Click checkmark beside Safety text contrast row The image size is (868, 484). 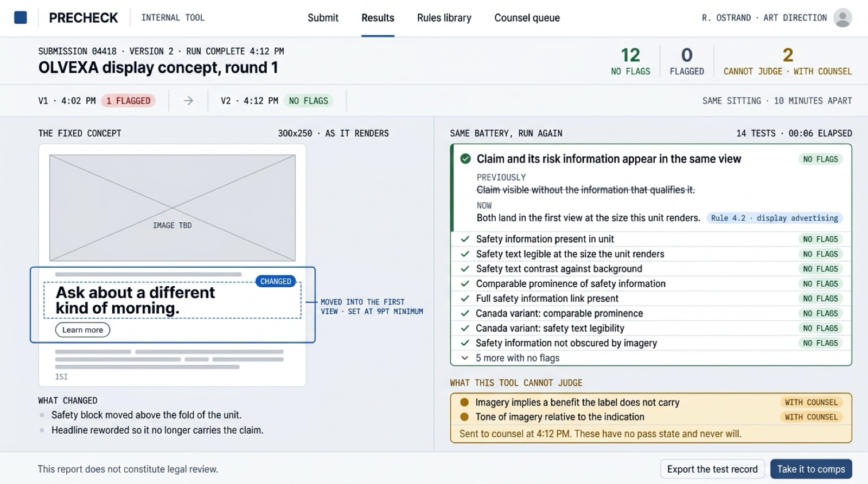465,269
